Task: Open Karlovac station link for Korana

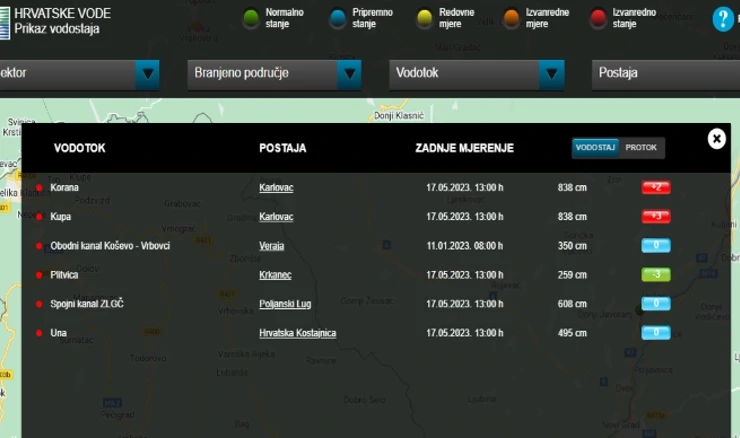Action: tap(276, 187)
